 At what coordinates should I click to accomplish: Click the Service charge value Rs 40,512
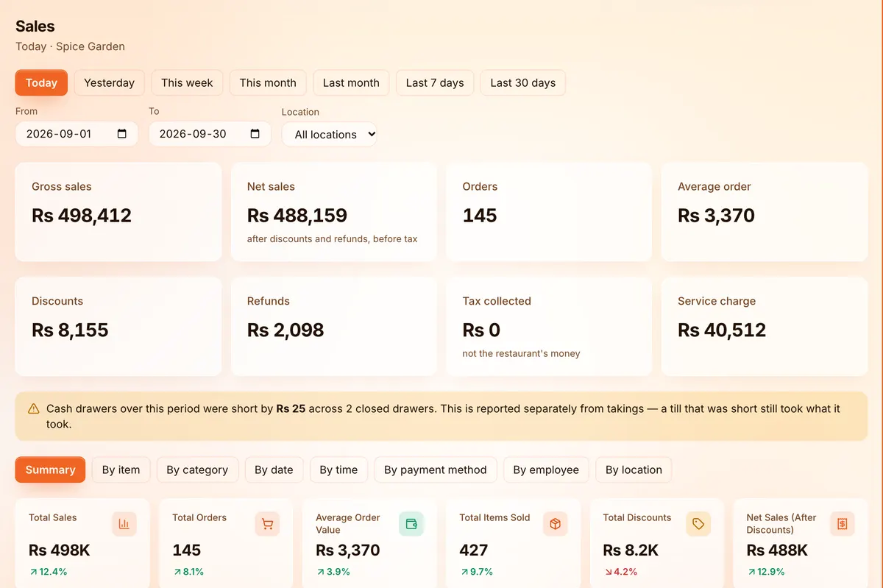click(722, 330)
